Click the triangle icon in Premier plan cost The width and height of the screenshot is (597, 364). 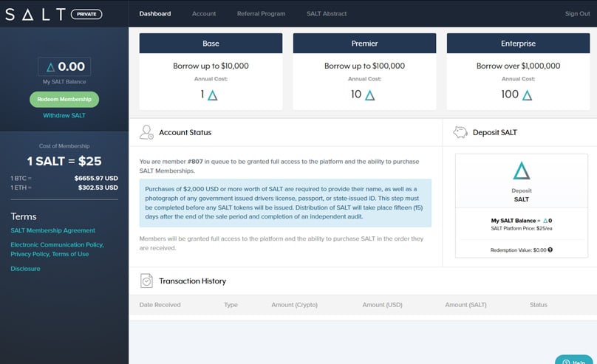[x=369, y=95]
